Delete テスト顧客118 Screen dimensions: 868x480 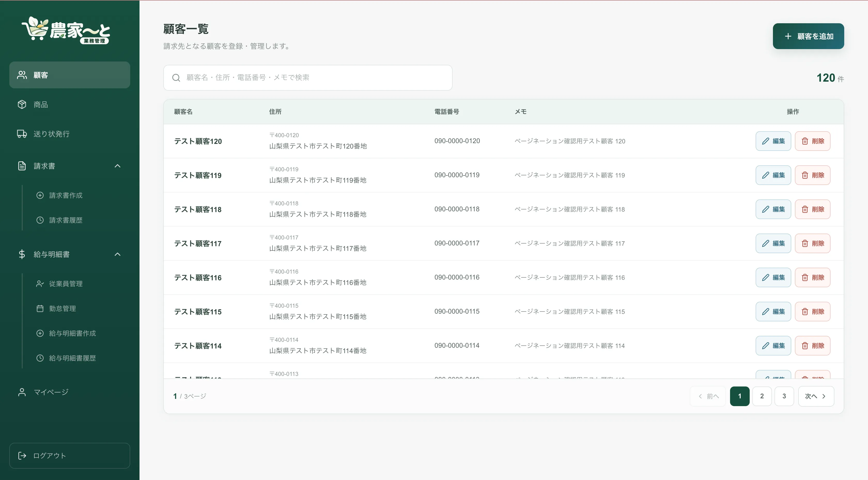coord(812,209)
